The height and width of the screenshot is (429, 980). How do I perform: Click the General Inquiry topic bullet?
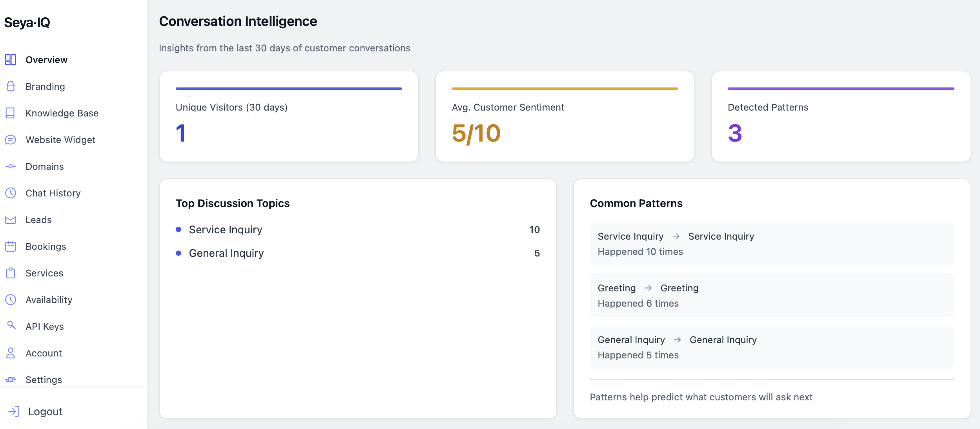coord(179,253)
